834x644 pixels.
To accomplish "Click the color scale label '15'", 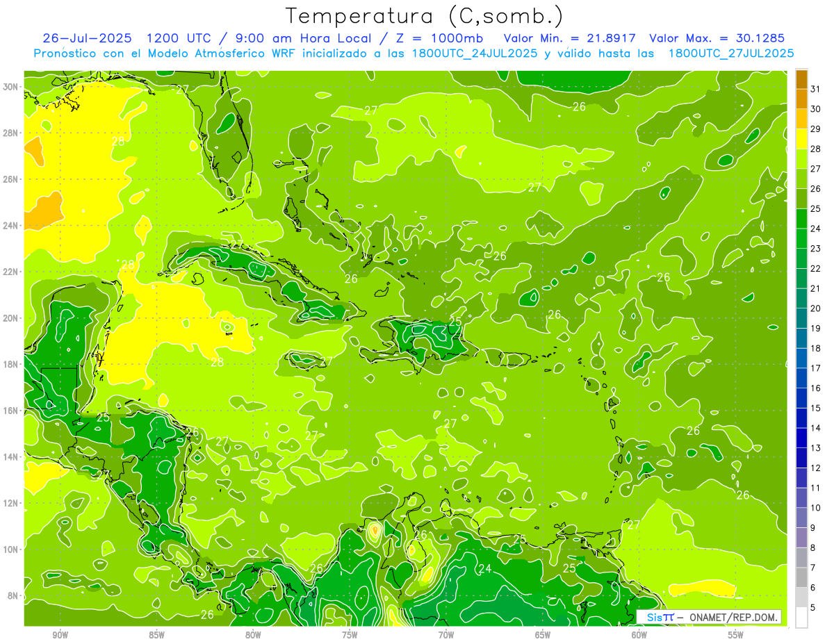I will [816, 408].
